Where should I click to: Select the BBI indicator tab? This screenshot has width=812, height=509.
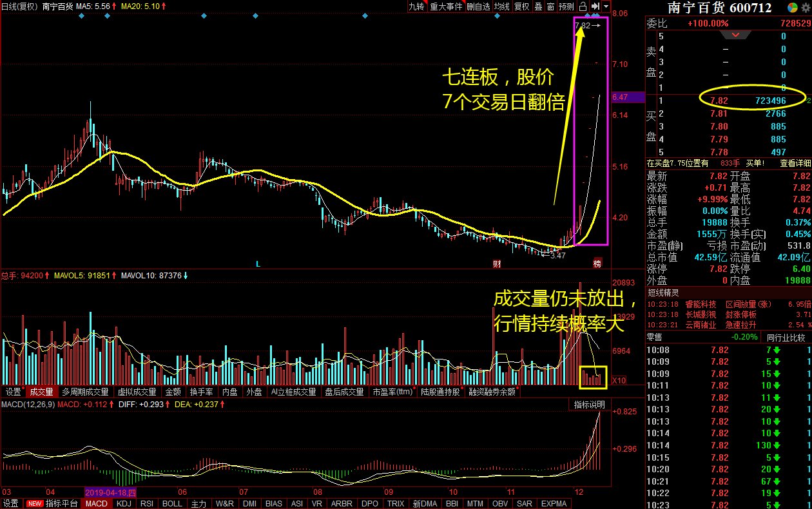[x=452, y=503]
